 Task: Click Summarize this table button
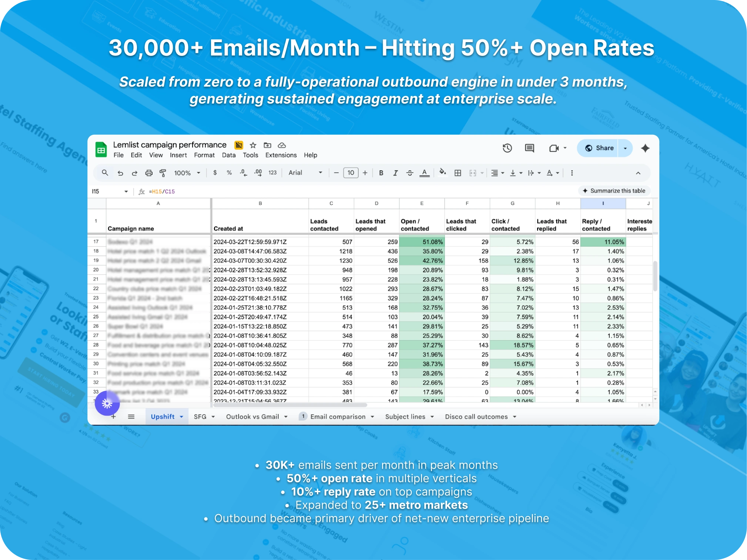pos(614,191)
